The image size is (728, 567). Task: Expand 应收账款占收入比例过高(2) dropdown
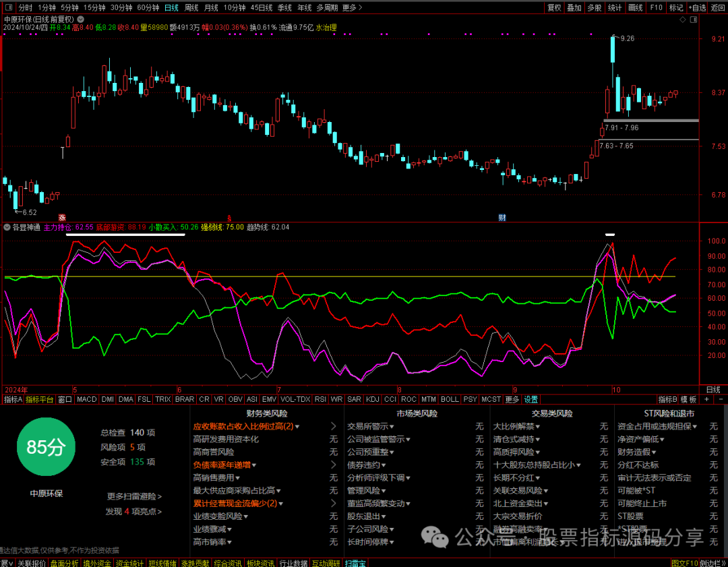pos(297,426)
